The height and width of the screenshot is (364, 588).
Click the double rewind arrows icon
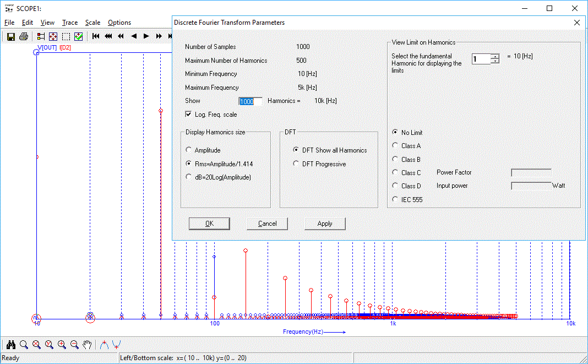121,36
